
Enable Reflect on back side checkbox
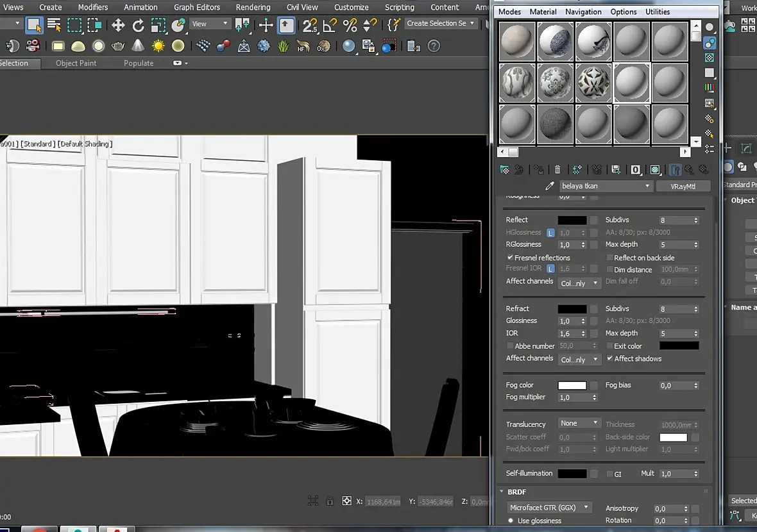(x=610, y=258)
